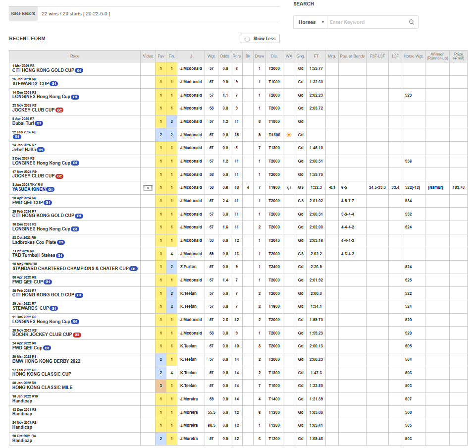Click the orange favourite cell showing 3
The height and width of the screenshot is (448, 476).
coord(161,386)
